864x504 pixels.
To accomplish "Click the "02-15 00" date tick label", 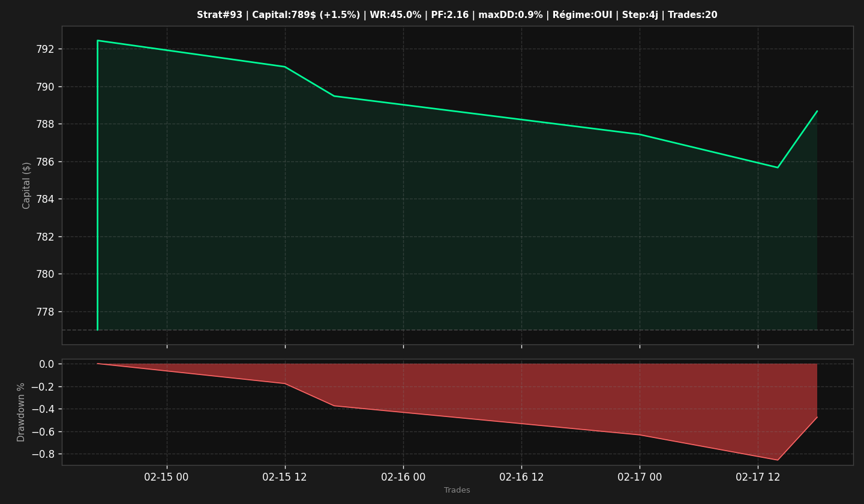I will (166, 478).
